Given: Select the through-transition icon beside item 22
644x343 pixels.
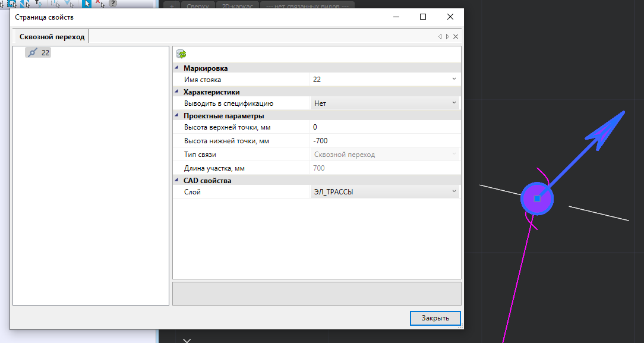Looking at the screenshot, I should [x=33, y=52].
